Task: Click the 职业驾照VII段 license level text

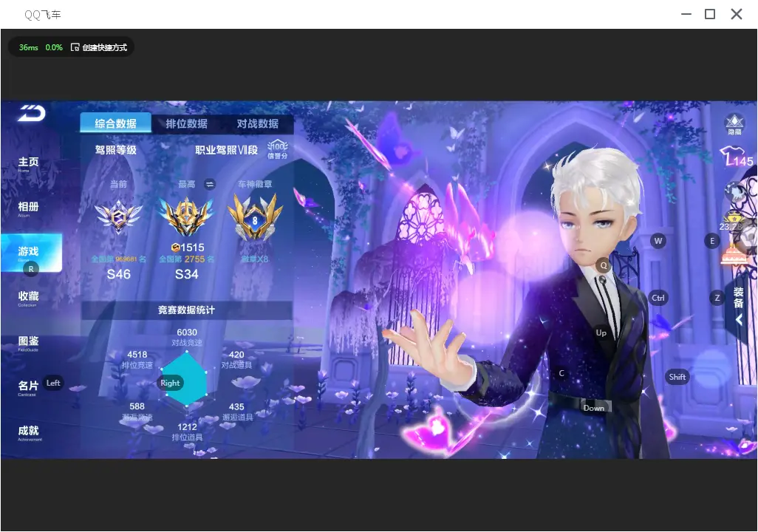Action: [x=226, y=150]
